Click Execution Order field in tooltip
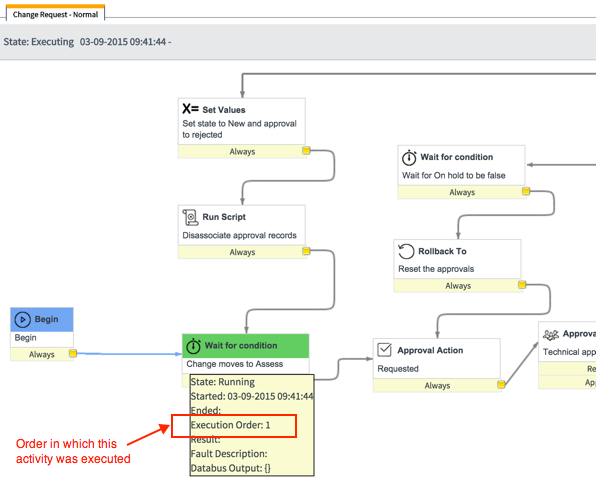This screenshot has width=596, height=479. tap(230, 425)
